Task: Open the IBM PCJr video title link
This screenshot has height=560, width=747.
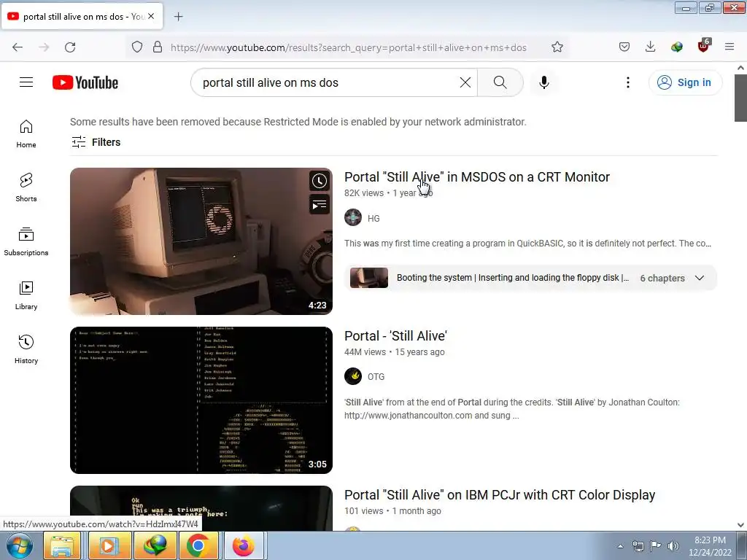Action: click(500, 495)
